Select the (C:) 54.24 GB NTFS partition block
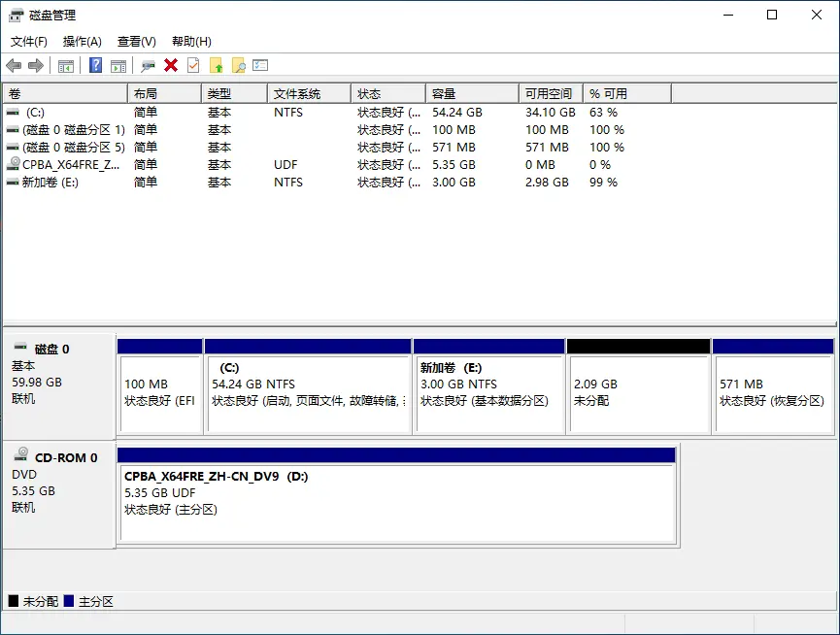 308,386
